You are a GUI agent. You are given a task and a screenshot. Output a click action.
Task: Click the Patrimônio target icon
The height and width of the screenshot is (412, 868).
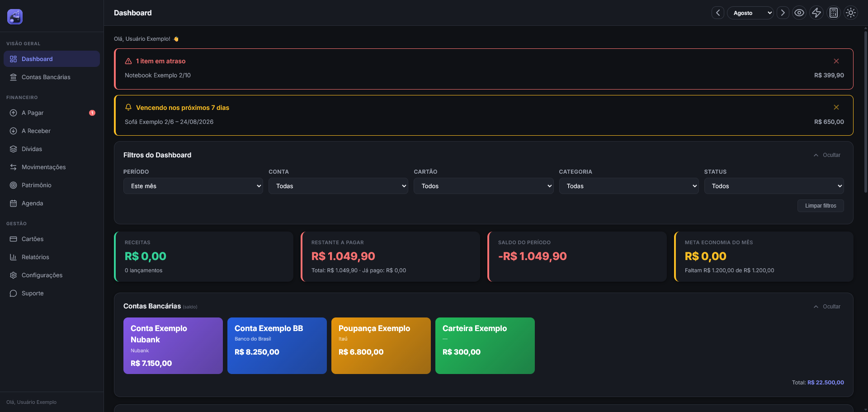[14, 185]
